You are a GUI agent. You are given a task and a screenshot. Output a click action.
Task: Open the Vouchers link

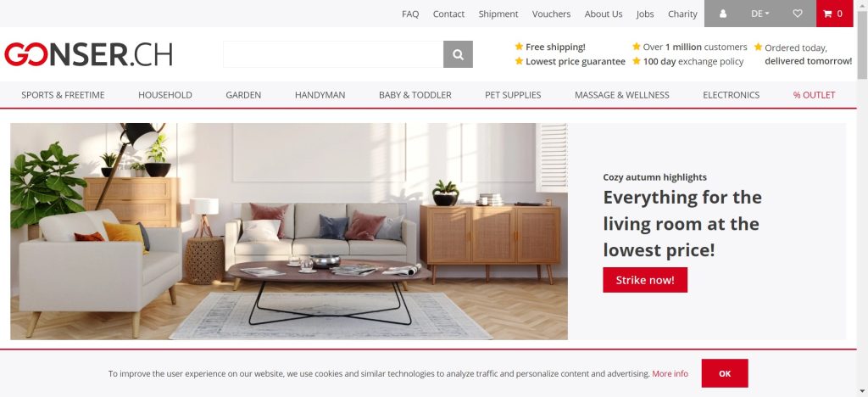(551, 14)
